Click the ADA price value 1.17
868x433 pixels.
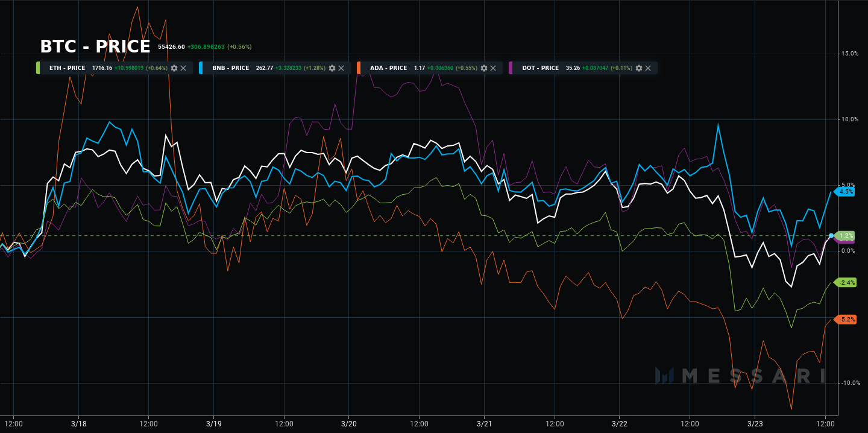coord(420,68)
